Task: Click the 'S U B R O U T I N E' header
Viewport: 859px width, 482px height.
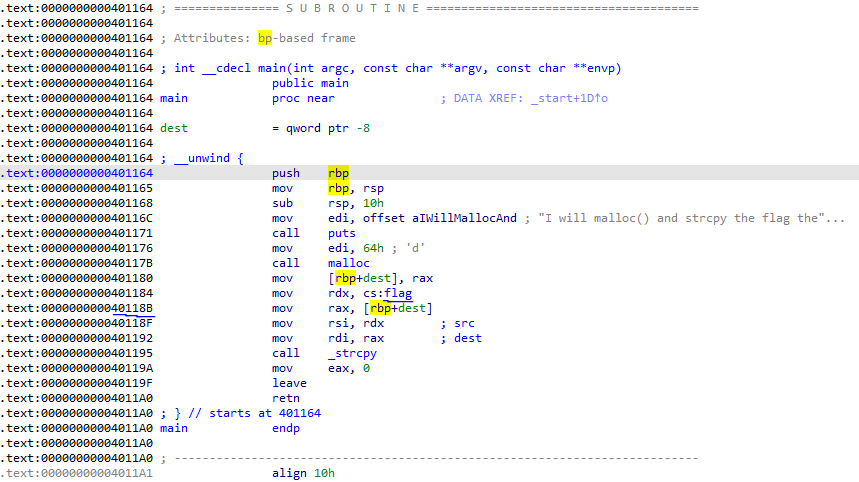Action: 352,9
